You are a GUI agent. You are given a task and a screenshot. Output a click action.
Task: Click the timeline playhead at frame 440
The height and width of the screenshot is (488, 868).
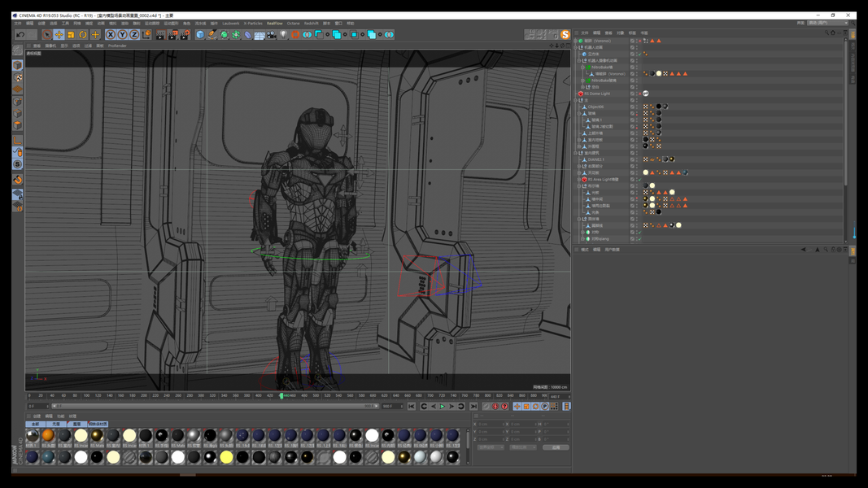[281, 395]
